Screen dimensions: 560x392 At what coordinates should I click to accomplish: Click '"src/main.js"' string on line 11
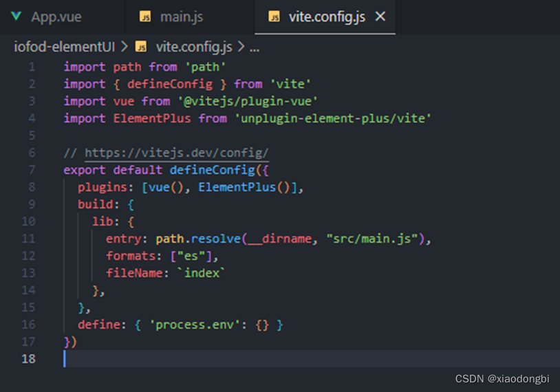point(371,239)
